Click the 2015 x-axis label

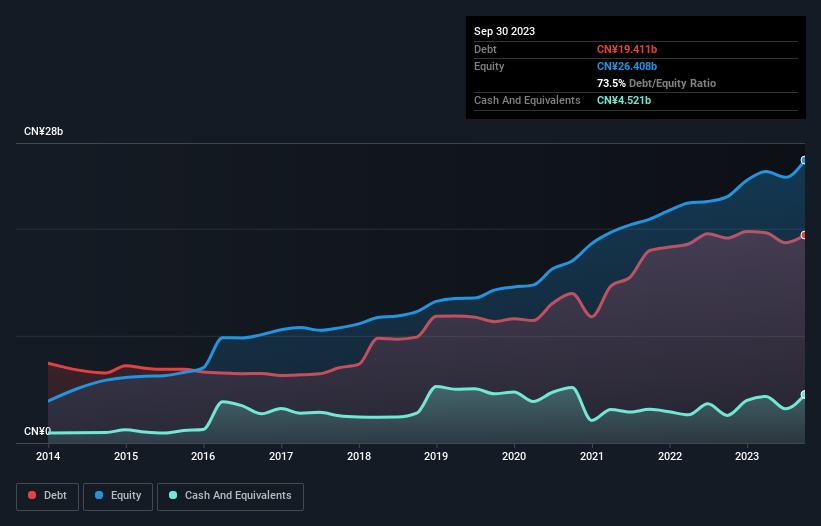pyautogui.click(x=126, y=456)
